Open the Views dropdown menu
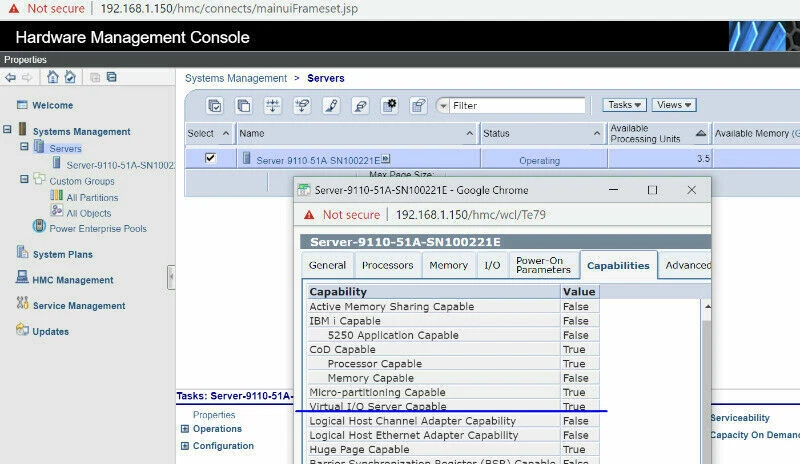This screenshot has width=800, height=464. click(673, 105)
